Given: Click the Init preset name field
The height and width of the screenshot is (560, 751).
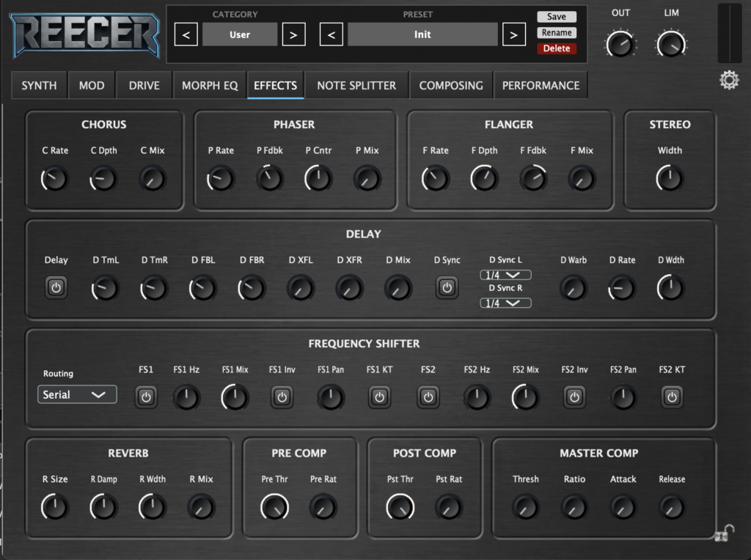Looking at the screenshot, I should click(x=422, y=34).
